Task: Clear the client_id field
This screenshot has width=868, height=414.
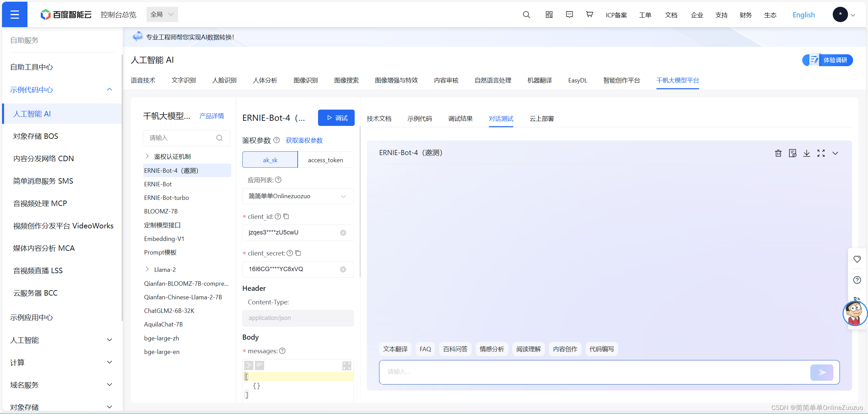Action: pyautogui.click(x=343, y=233)
